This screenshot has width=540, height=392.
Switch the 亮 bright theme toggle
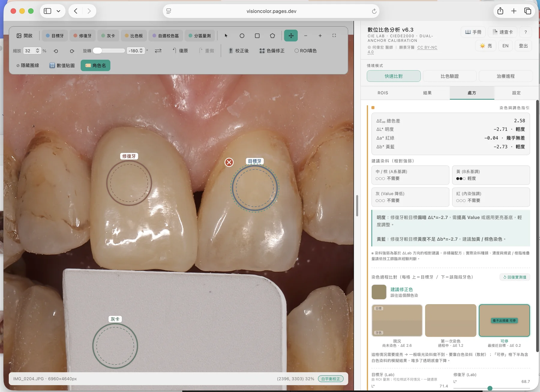[486, 46]
